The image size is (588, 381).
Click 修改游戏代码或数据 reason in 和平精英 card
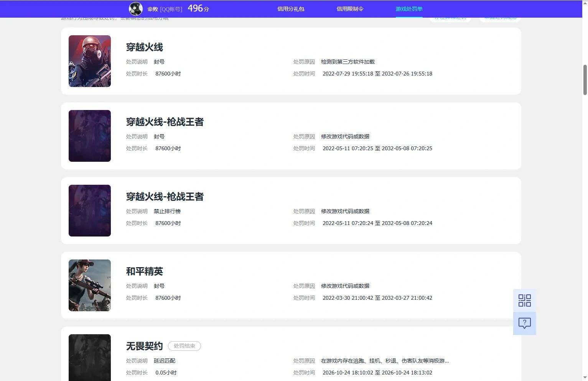click(345, 286)
